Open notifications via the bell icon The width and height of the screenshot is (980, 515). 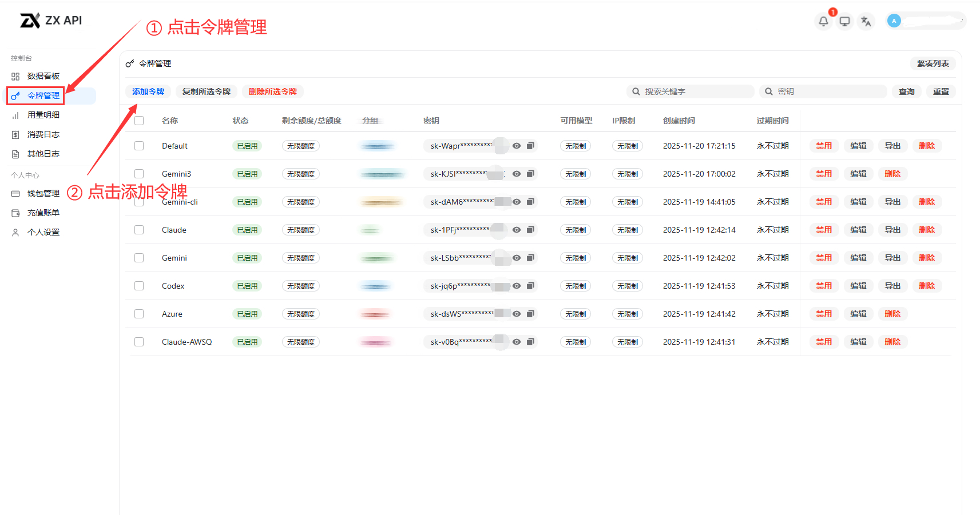pos(823,21)
